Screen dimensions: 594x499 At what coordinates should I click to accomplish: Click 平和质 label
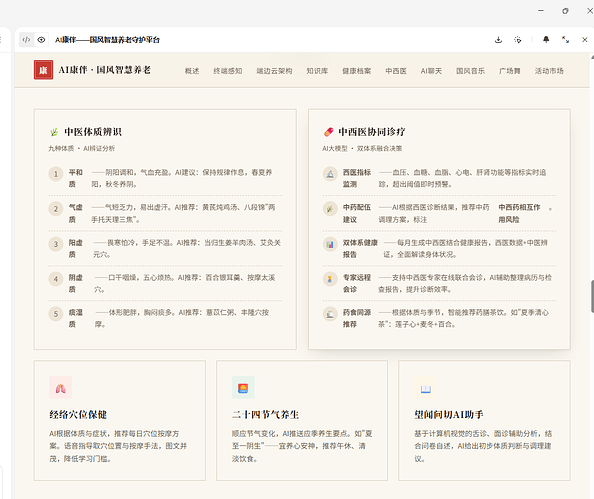[75, 178]
